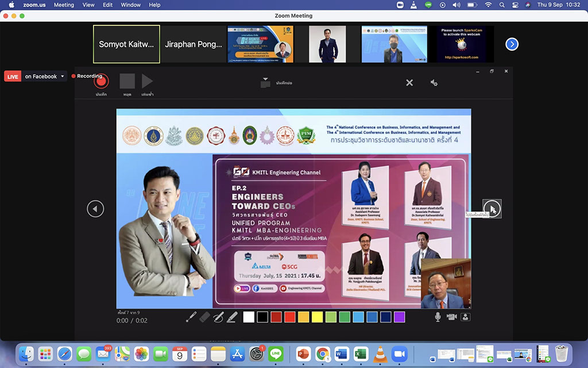Open Launchpad from the Dock
Viewport: 588px width, 368px height.
pos(45,354)
